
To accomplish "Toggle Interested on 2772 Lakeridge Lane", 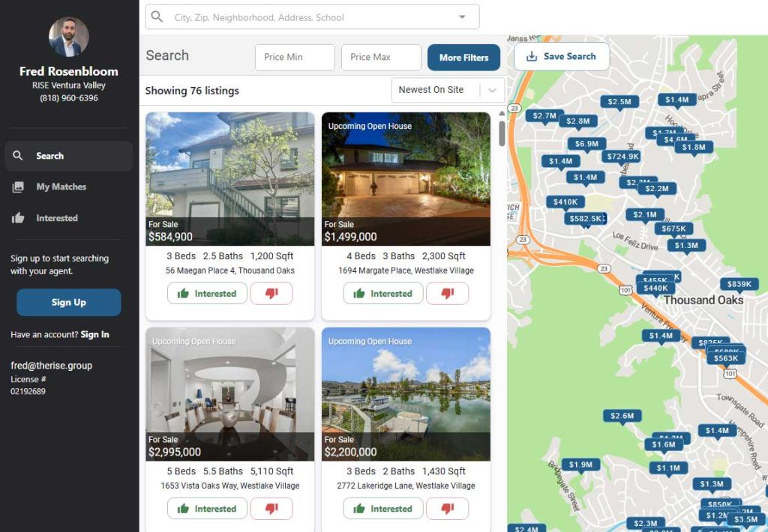I will (382, 508).
